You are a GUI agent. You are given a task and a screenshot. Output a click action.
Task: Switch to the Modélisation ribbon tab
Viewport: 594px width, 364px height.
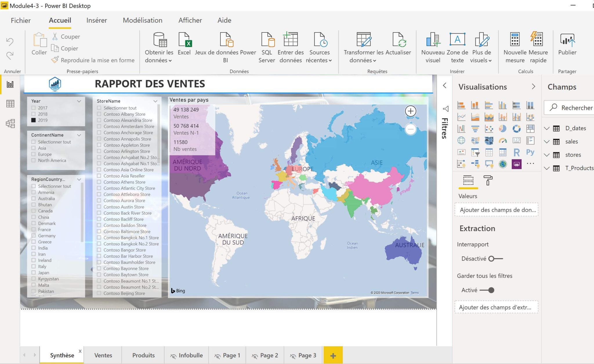(142, 20)
